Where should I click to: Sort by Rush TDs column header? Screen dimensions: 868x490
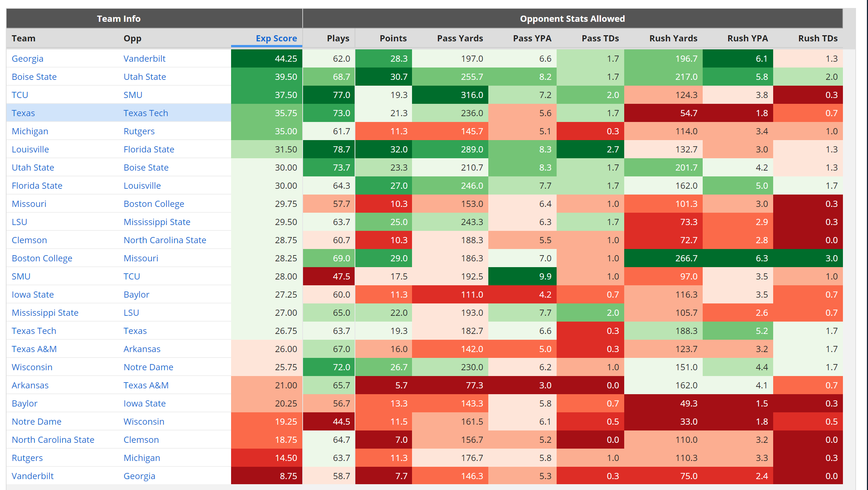tap(818, 38)
